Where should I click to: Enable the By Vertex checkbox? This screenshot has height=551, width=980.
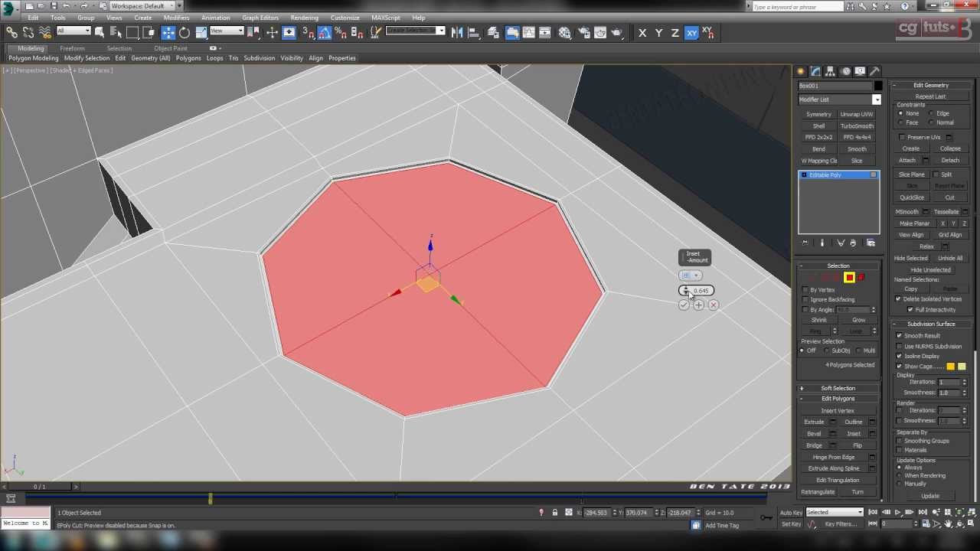click(805, 290)
